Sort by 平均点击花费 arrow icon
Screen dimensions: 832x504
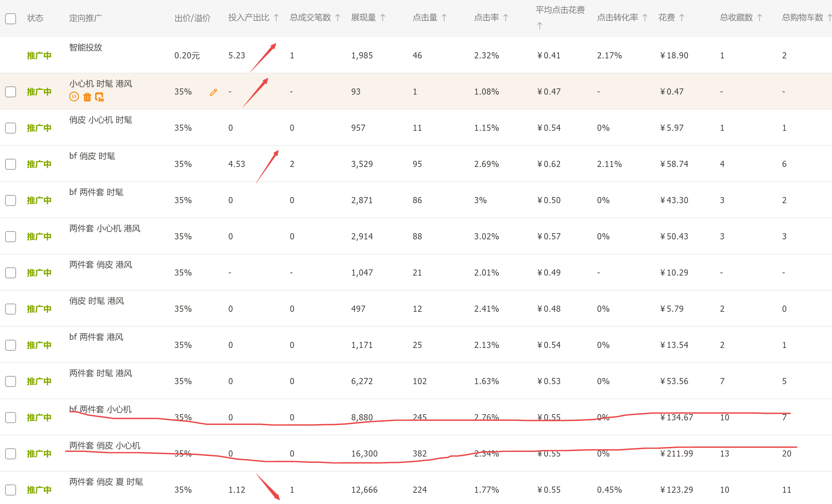pyautogui.click(x=540, y=26)
